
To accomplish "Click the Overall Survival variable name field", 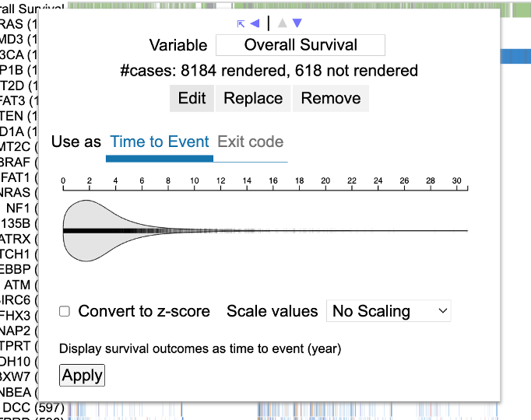I will pos(301,45).
